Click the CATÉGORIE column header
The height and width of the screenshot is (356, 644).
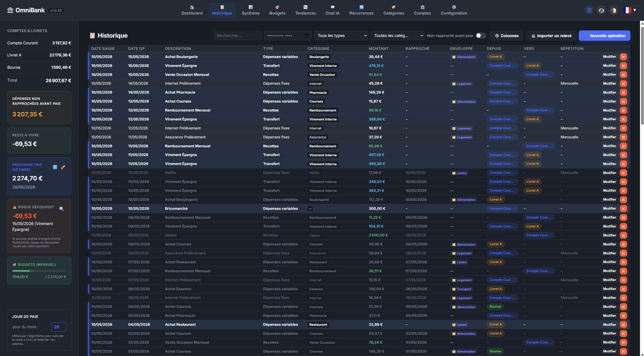(x=318, y=48)
